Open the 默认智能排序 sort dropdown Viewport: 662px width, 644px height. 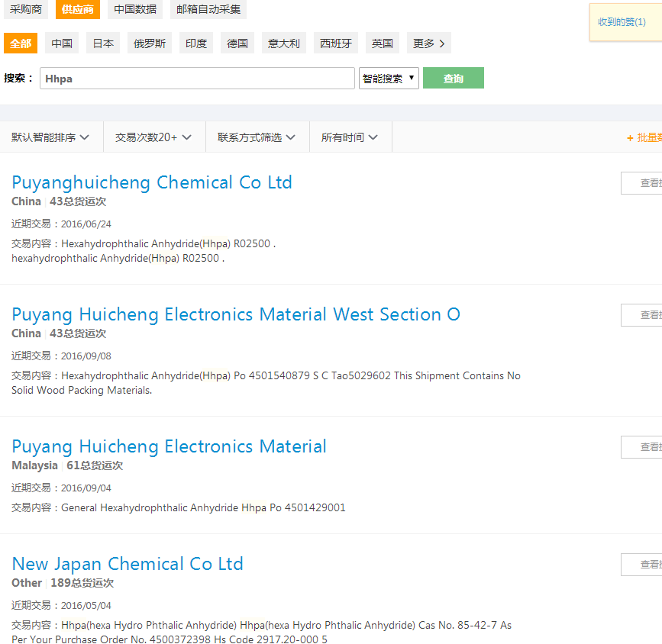[x=50, y=137]
